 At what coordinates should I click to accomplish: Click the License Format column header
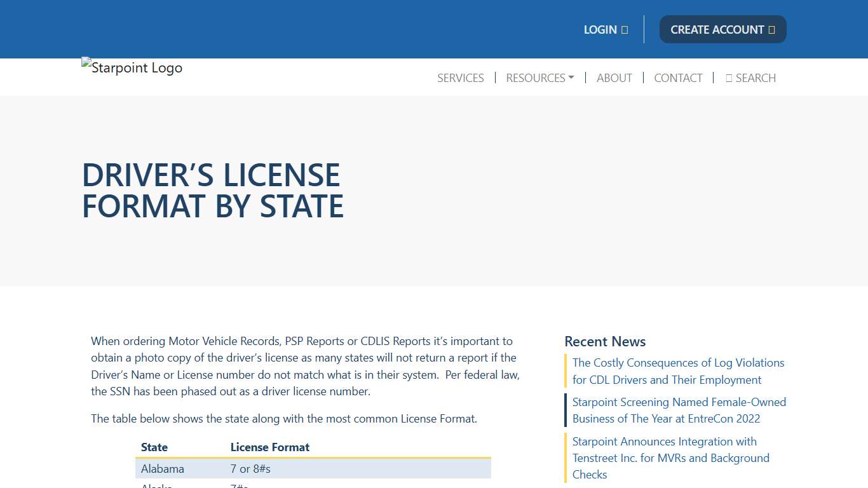(269, 447)
